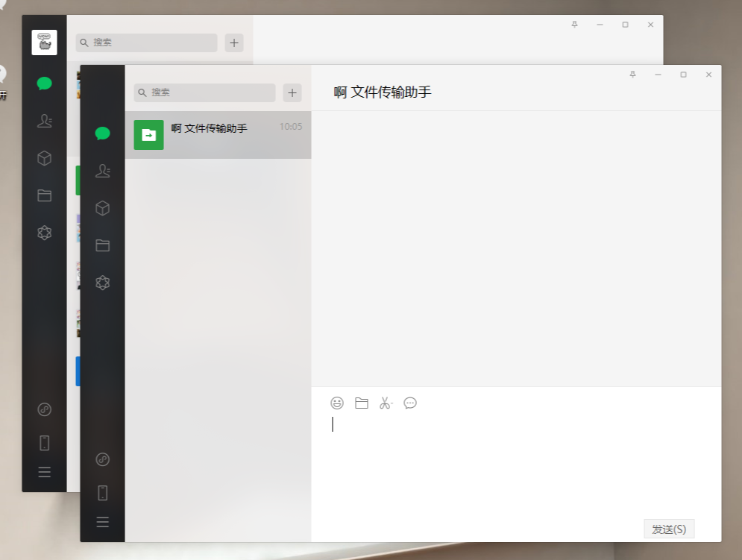Click the message input area
742x560 pixels.
pyautogui.click(x=516, y=464)
